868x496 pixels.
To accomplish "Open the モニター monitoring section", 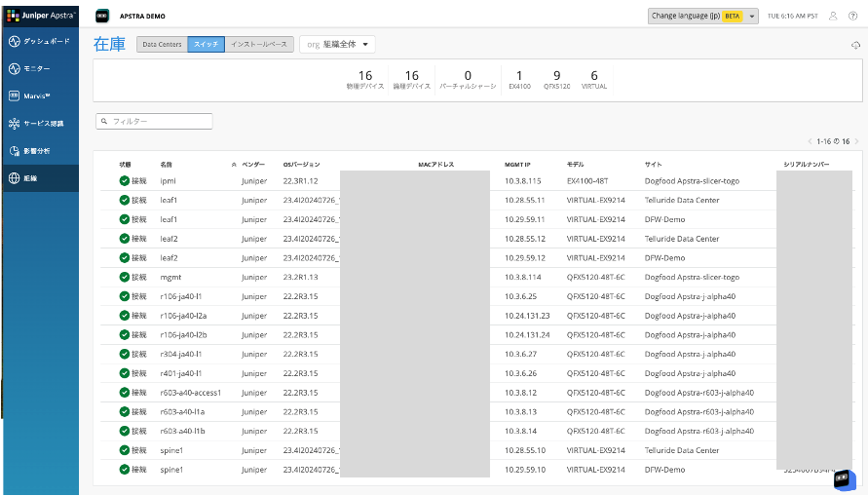I will coord(39,69).
